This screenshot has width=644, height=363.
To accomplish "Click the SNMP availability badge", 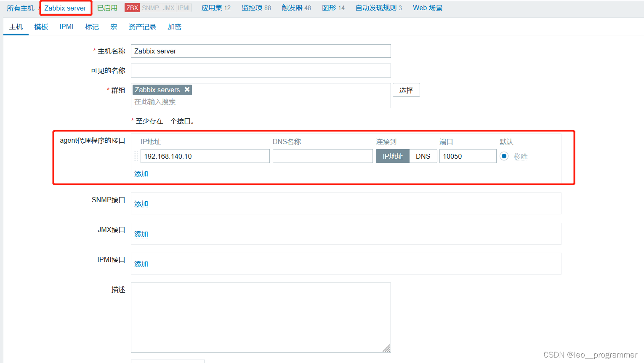I will point(150,8).
